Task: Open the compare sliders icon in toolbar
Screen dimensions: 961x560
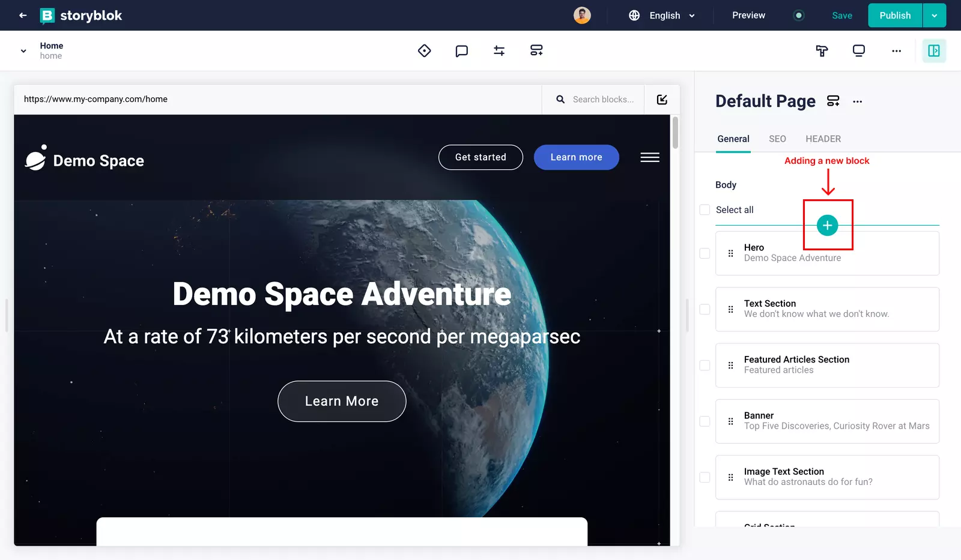Action: pos(499,51)
